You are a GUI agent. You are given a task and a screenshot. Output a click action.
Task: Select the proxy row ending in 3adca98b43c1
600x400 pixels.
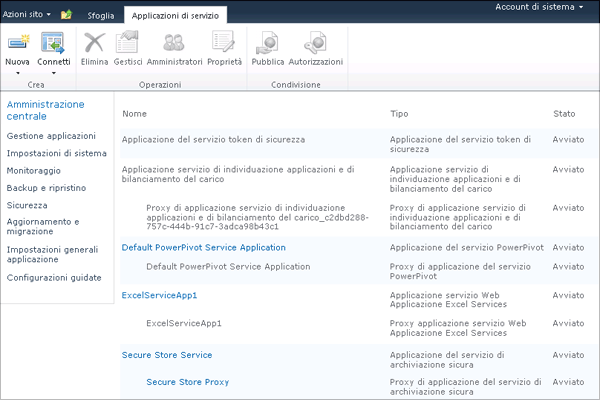click(x=360, y=217)
